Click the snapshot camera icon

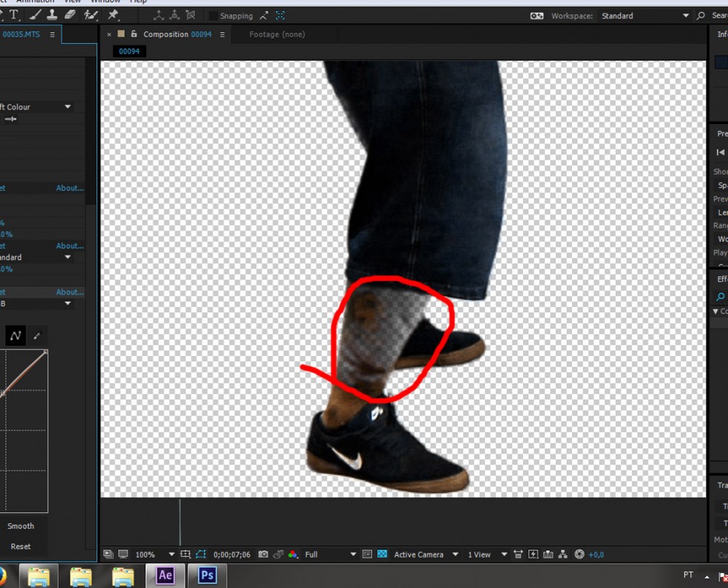click(263, 555)
